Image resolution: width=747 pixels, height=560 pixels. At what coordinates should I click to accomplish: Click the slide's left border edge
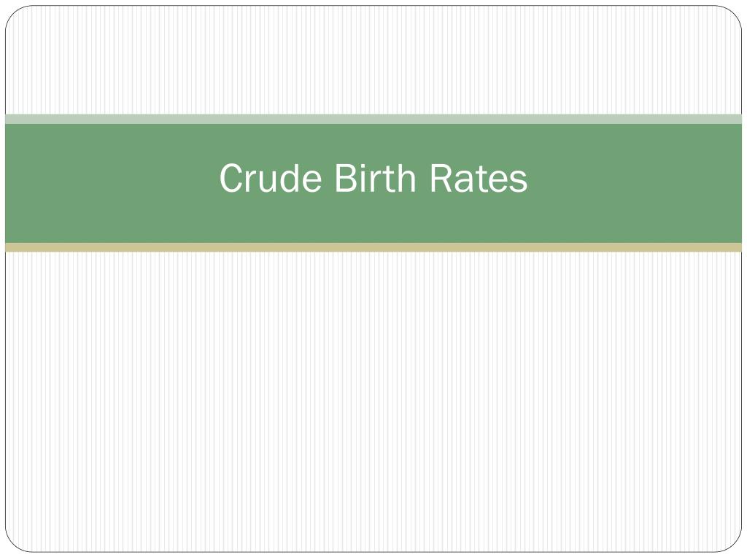pyautogui.click(x=5, y=381)
